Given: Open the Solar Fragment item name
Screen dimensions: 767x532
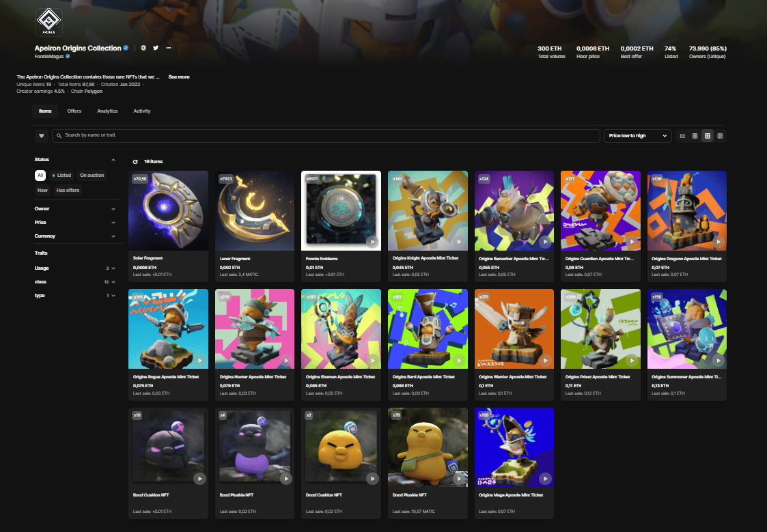Looking at the screenshot, I should pyautogui.click(x=148, y=258).
